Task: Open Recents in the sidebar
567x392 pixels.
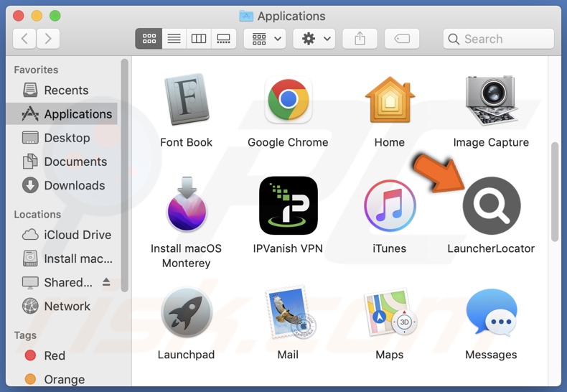Action: click(x=62, y=90)
